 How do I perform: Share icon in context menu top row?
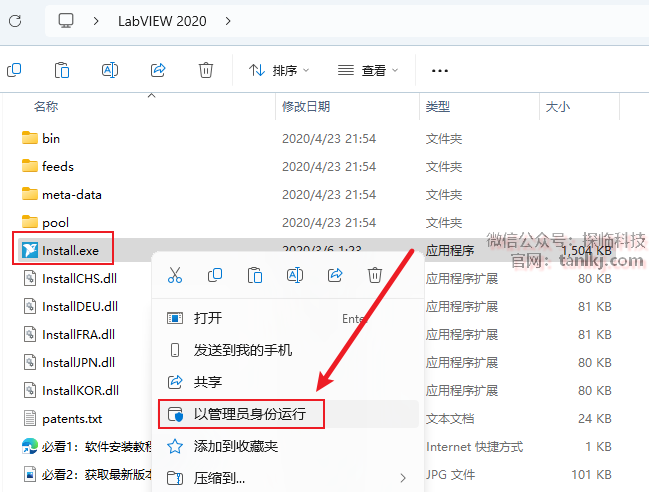coord(335,275)
